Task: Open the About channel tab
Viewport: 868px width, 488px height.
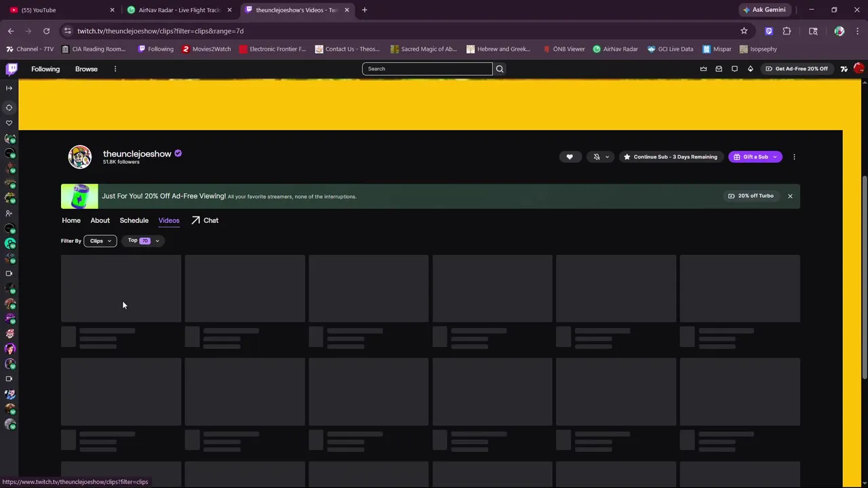Action: coord(100,220)
